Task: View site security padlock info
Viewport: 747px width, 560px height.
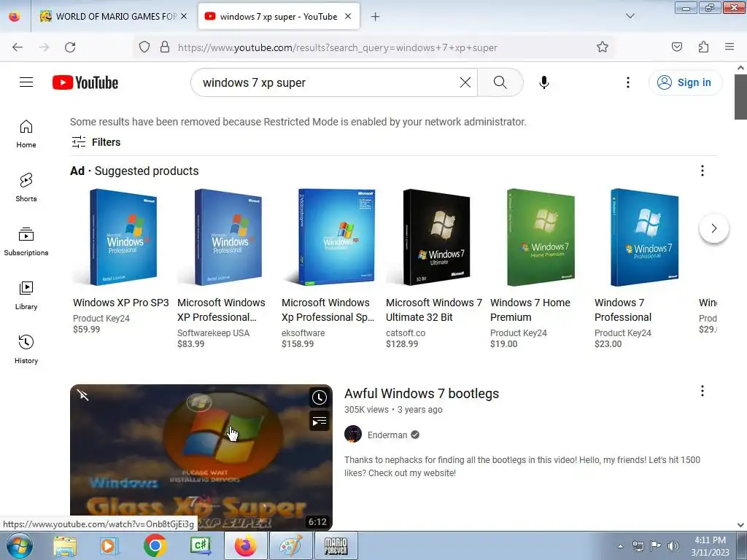Action: pos(165,47)
